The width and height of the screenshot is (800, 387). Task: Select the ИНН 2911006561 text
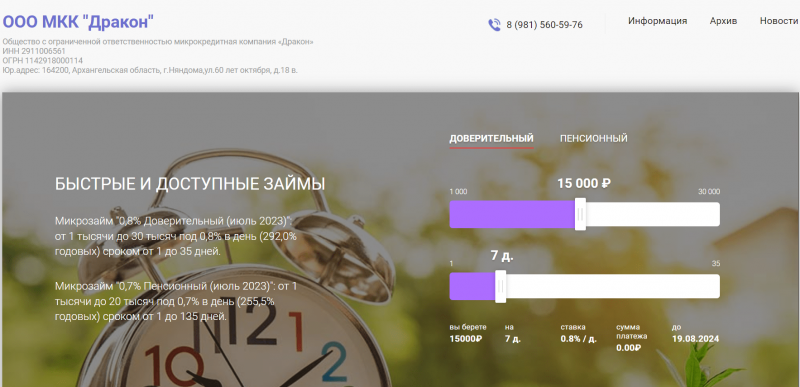(x=34, y=51)
